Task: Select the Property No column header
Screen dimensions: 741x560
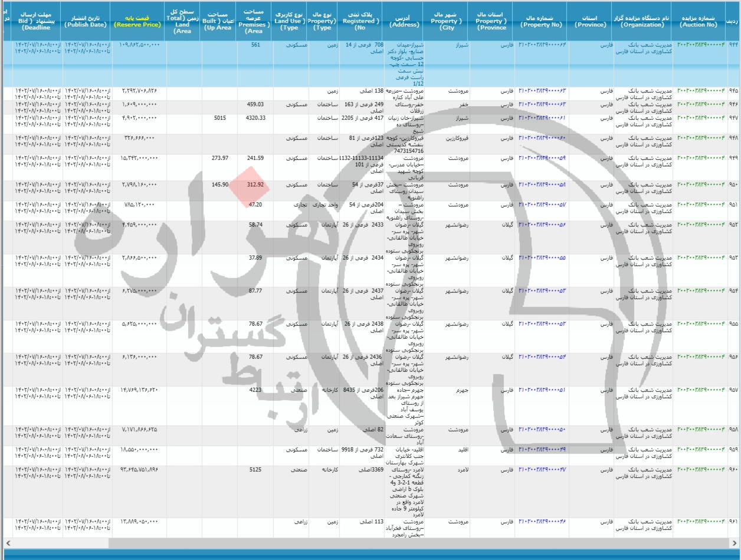Action: point(543,21)
